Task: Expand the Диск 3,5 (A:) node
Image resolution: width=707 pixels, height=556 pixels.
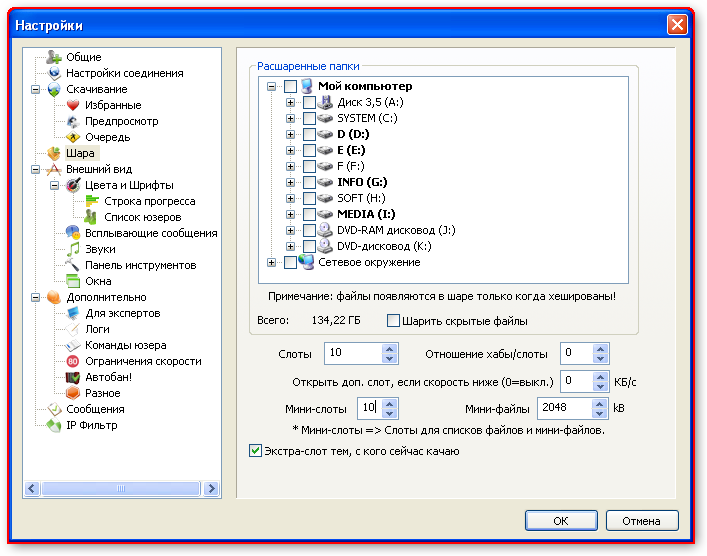Action: pos(290,102)
